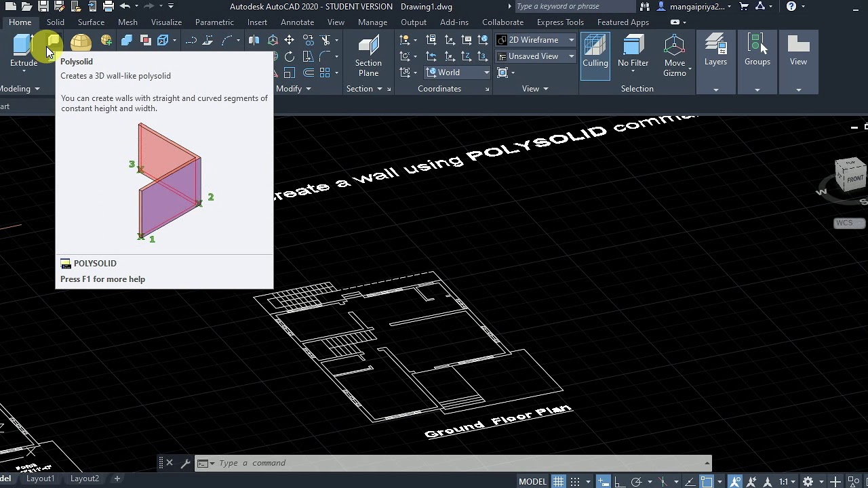This screenshot has height=488, width=868.
Task: Switch to the Mesh ribbon tab
Action: click(x=127, y=22)
